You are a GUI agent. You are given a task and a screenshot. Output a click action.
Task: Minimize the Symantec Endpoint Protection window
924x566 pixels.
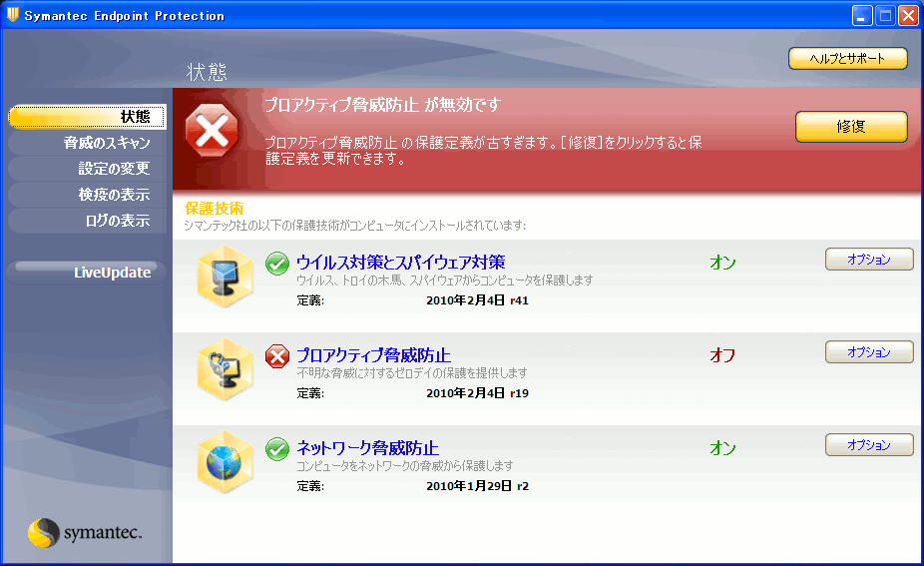(862, 16)
